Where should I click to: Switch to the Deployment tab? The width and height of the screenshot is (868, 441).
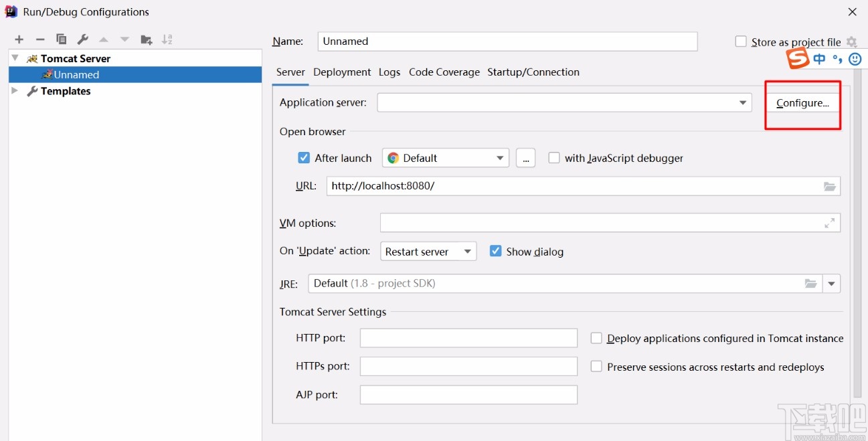pyautogui.click(x=342, y=72)
